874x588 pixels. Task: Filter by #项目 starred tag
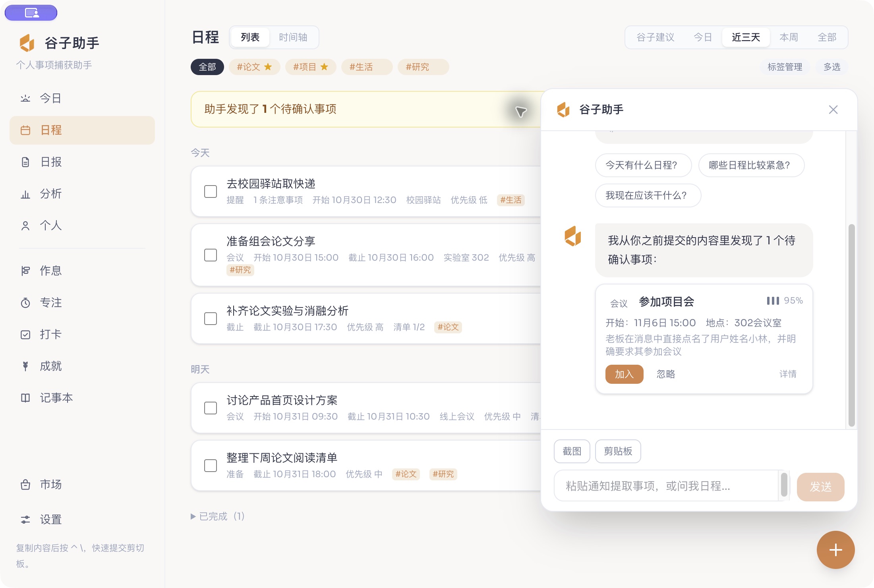click(311, 67)
